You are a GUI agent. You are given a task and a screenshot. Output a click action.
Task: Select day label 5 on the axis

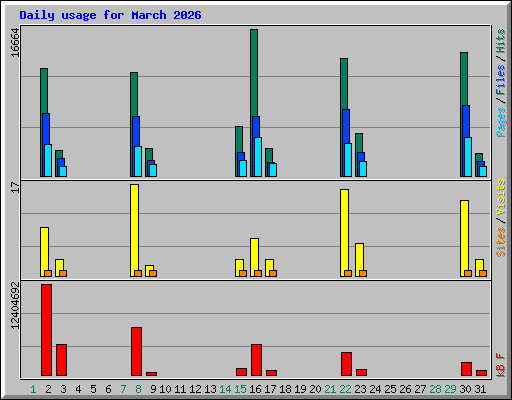(x=93, y=389)
